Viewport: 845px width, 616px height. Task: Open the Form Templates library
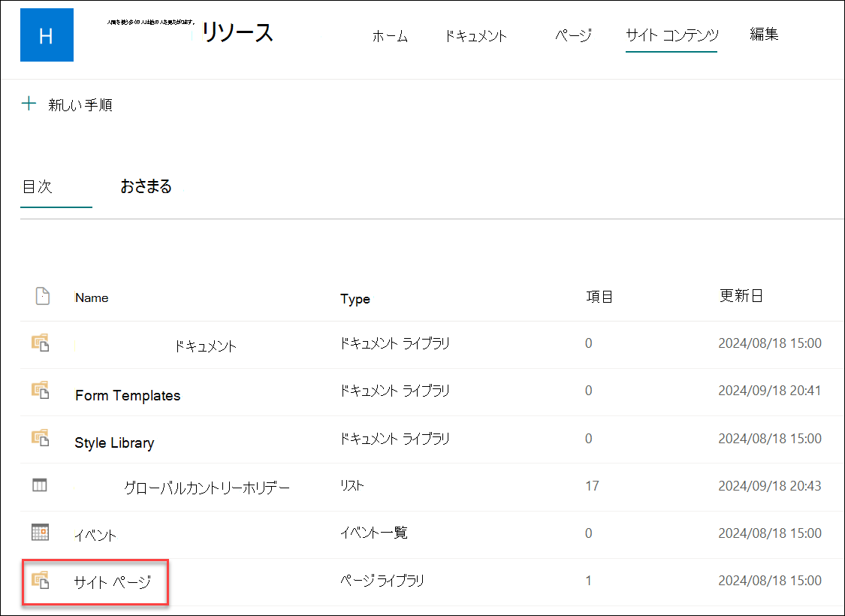click(x=128, y=396)
